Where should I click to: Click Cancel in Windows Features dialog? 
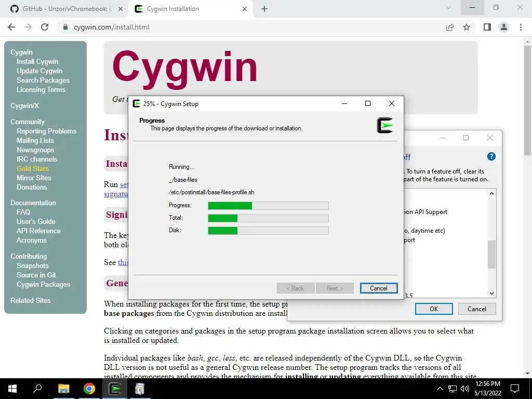point(477,309)
